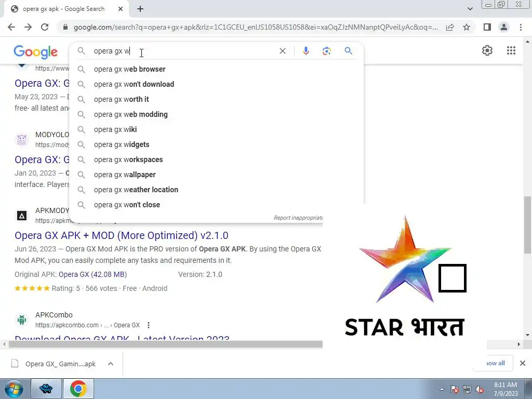Image resolution: width=532 pixels, height=399 pixels.
Task: Open APKCombo Download Opera GX APK result
Action: tap(122, 338)
